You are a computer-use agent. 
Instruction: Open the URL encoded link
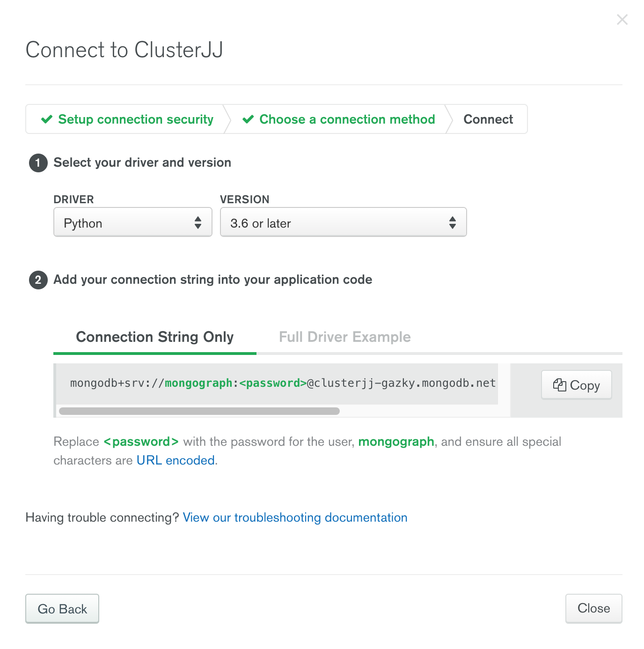176,460
